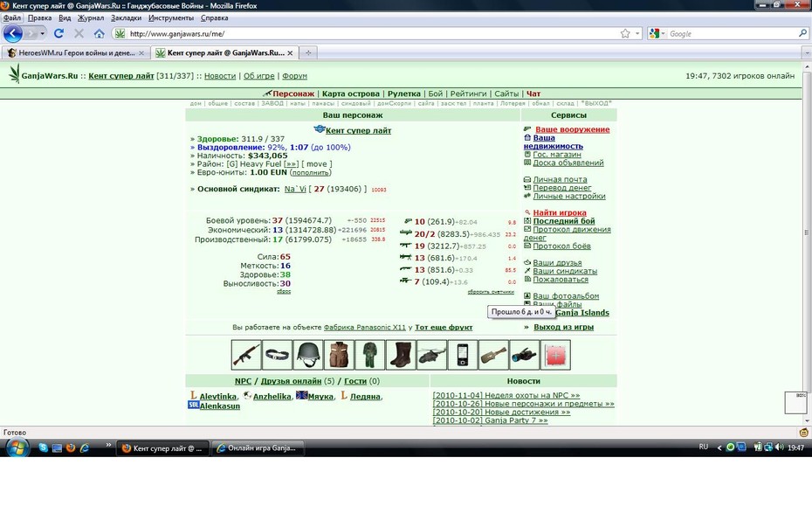Click the page vertical scrollbar
Viewport: 812px width, 520px height.
[x=807, y=243]
